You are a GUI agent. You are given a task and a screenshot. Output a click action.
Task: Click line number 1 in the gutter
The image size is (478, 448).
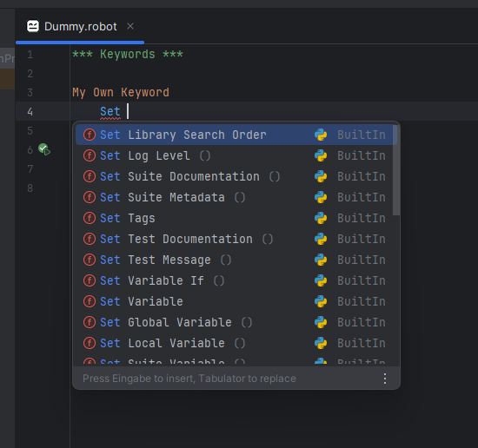point(30,55)
